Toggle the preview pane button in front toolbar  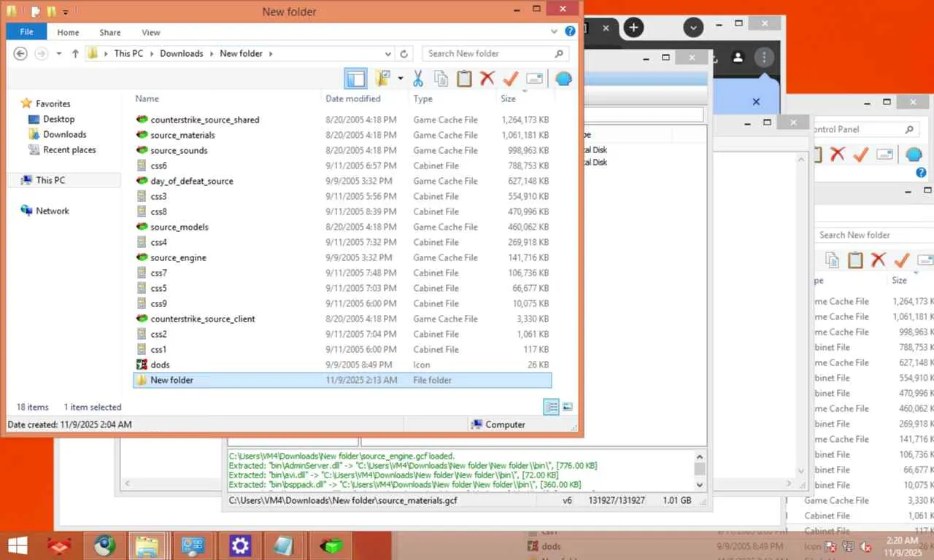click(355, 78)
